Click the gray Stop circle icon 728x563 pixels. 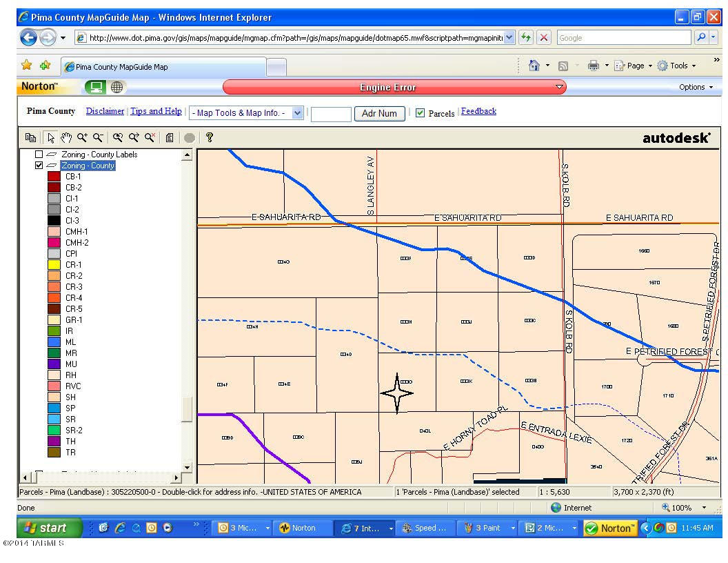click(x=190, y=137)
